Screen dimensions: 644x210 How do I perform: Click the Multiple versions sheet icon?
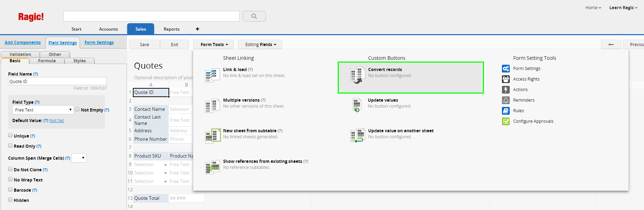pyautogui.click(x=213, y=106)
